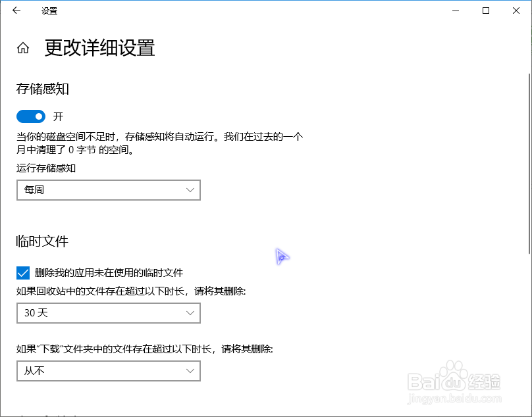This screenshot has height=417, width=532.
Task: Open the recycle bin retention dropdown showing 30天
Action: pyautogui.click(x=108, y=313)
